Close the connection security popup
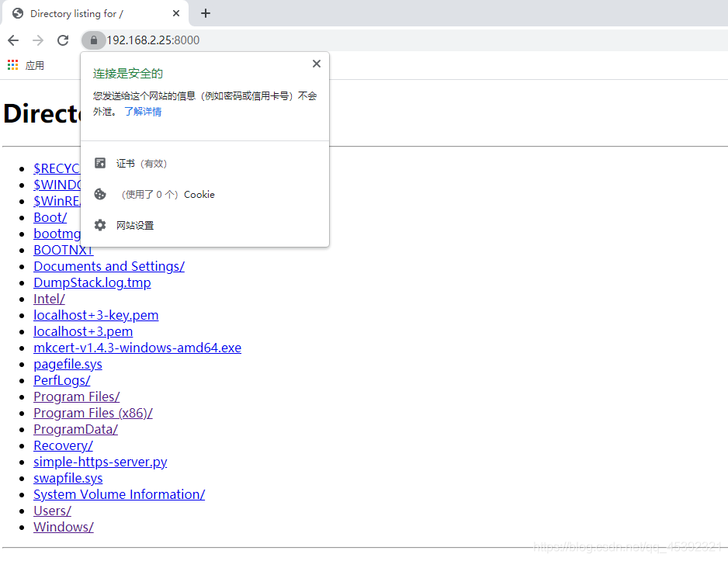Viewport: 728px width, 561px height. tap(316, 64)
